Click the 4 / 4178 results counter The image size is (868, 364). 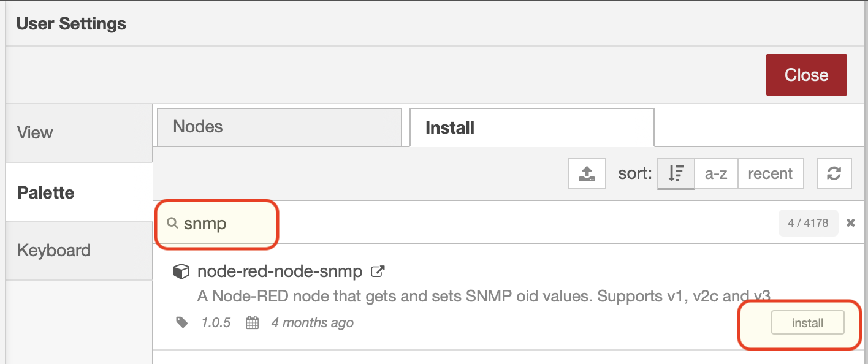(808, 223)
